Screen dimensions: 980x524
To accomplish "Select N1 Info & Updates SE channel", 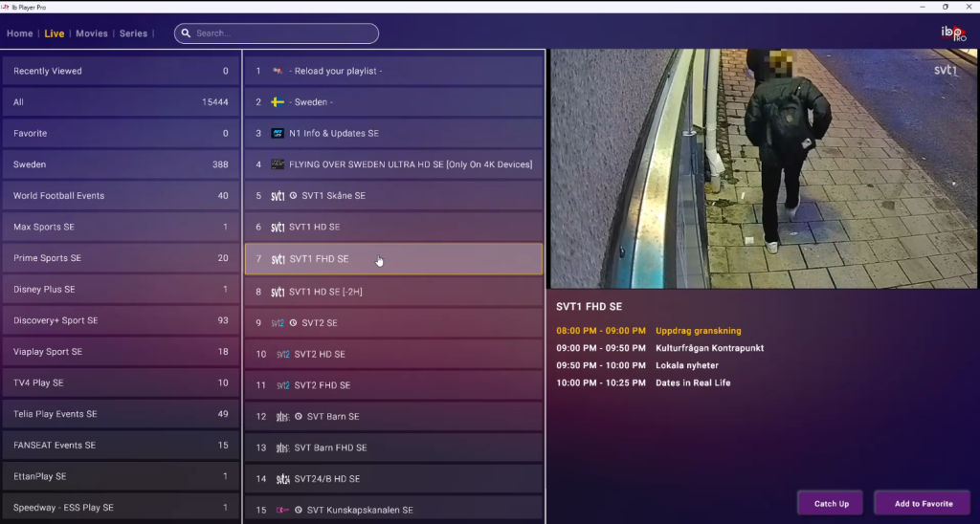I will 393,133.
